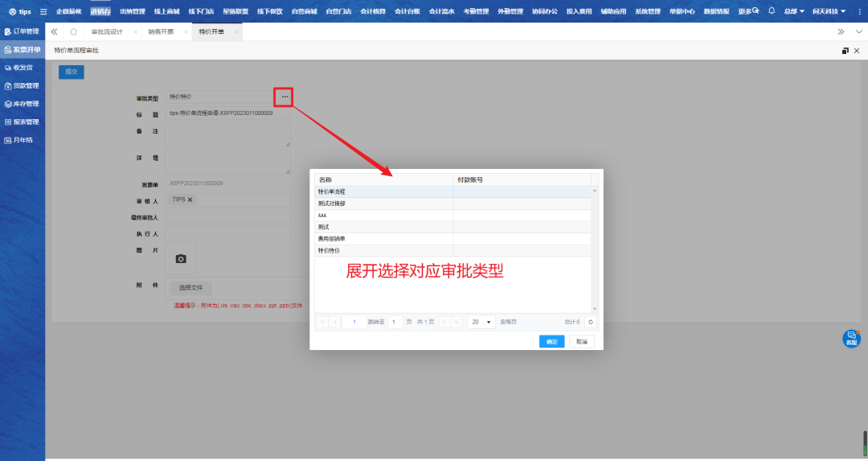Collapse tabs with the double left chevron
Image resolution: width=868 pixels, height=461 pixels.
tap(54, 31)
